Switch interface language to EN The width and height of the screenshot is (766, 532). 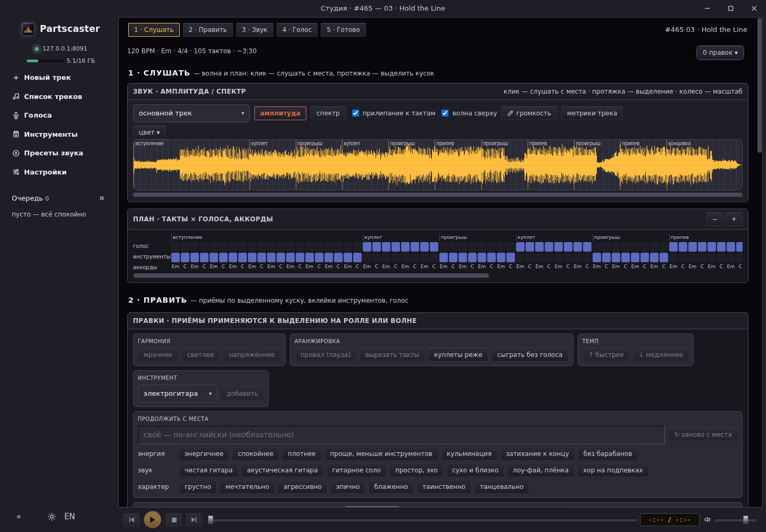point(70,517)
